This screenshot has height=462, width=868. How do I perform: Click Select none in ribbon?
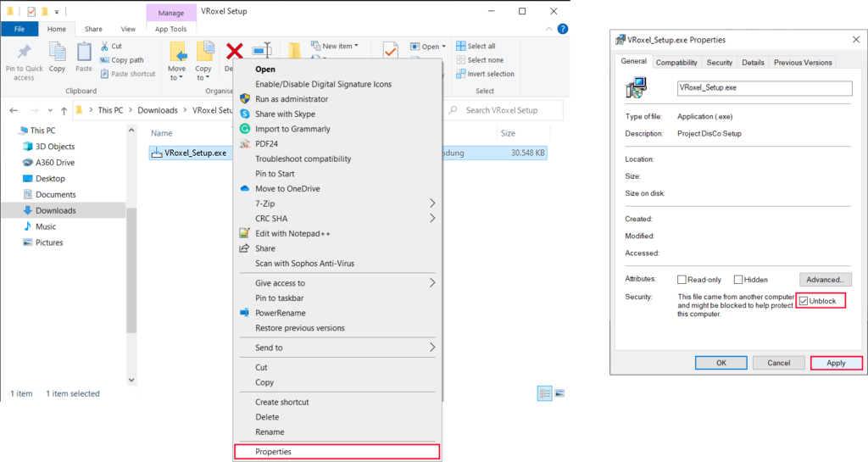[480, 59]
